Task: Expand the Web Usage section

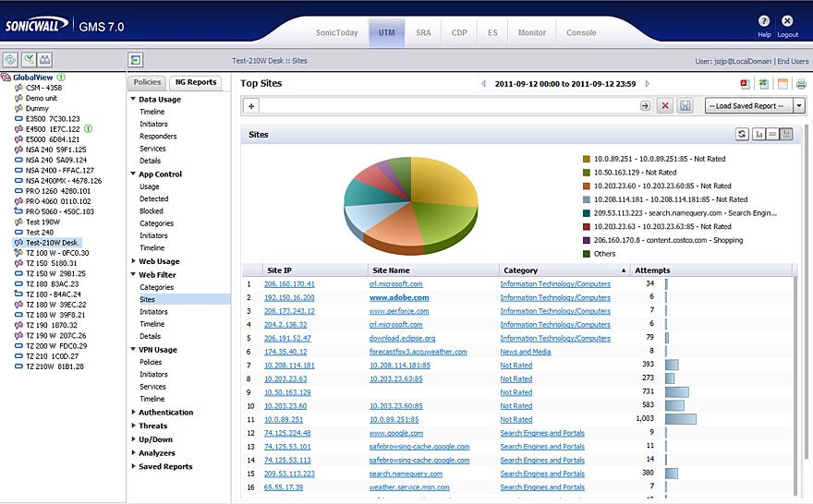Action: click(133, 261)
